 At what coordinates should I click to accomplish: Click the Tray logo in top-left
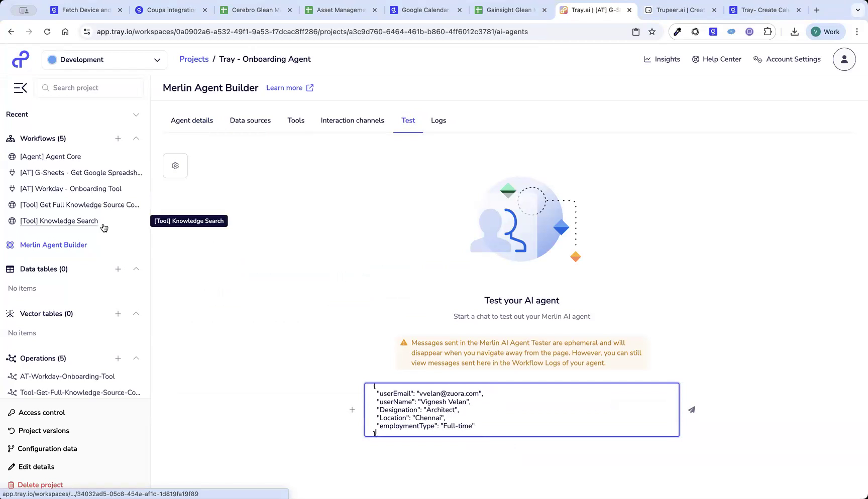[20, 59]
